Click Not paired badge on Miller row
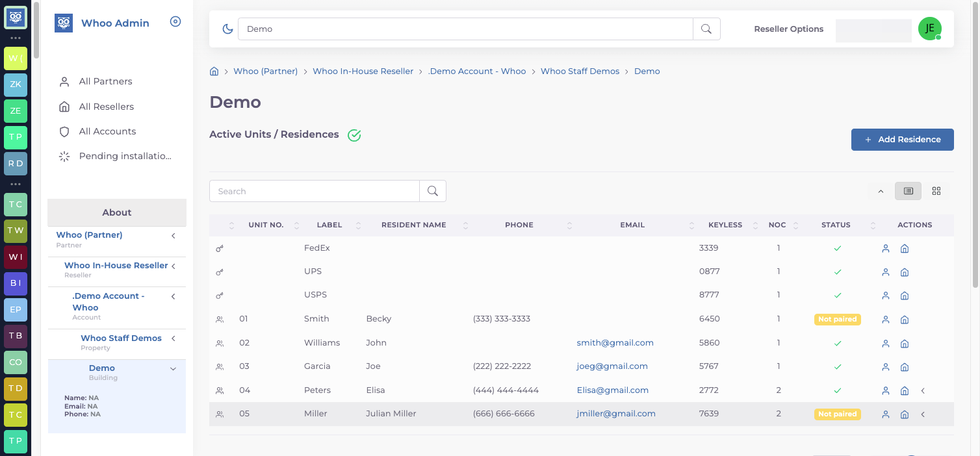Screen dimensions: 980x456 (838, 414)
